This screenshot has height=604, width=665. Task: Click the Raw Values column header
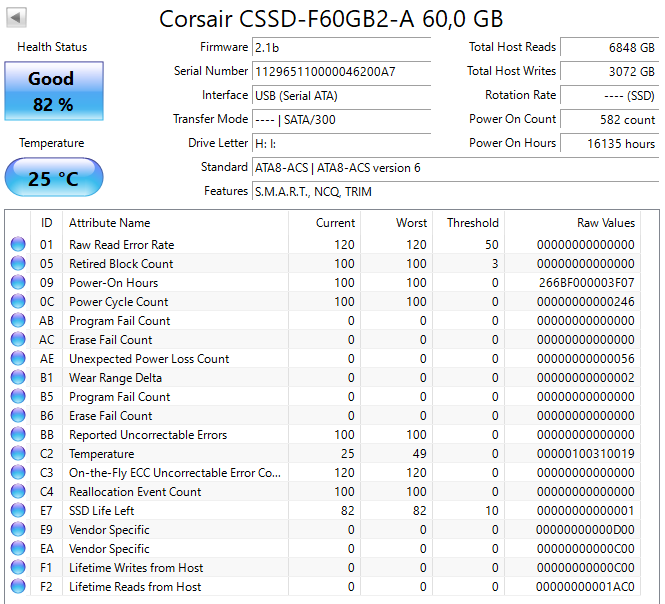[605, 223]
